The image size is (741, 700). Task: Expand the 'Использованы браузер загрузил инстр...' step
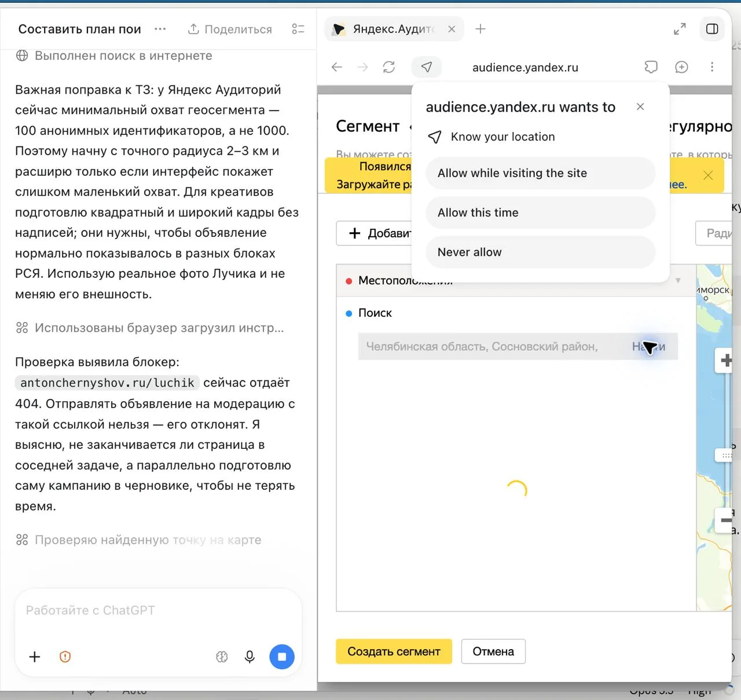pyautogui.click(x=150, y=328)
